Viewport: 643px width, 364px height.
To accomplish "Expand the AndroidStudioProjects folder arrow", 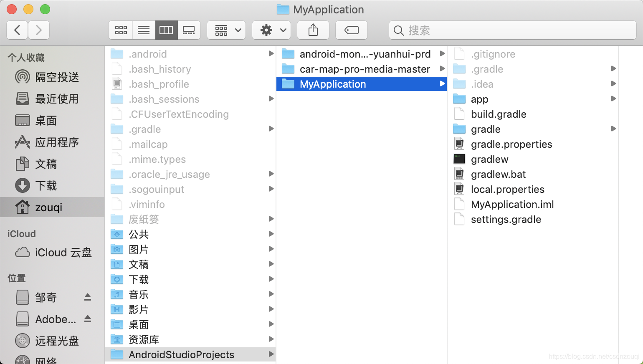I will [x=271, y=354].
